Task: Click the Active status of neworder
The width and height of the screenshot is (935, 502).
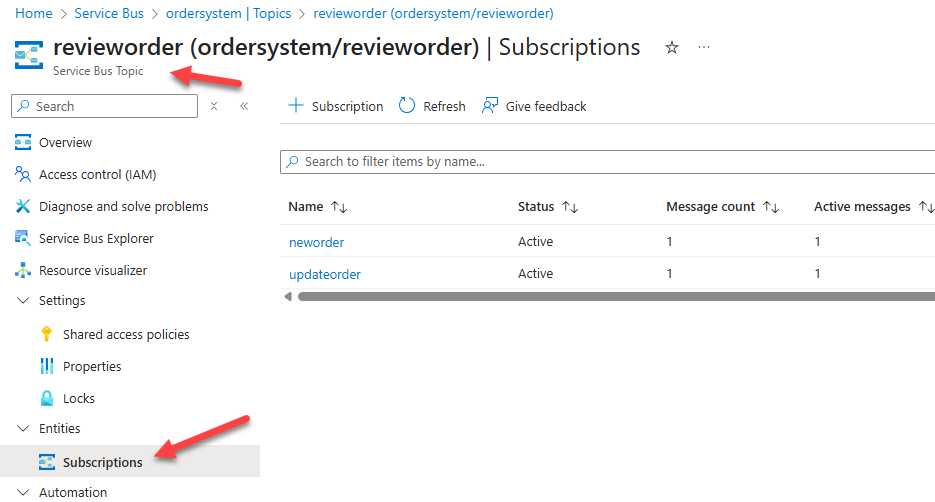Action: (x=535, y=241)
